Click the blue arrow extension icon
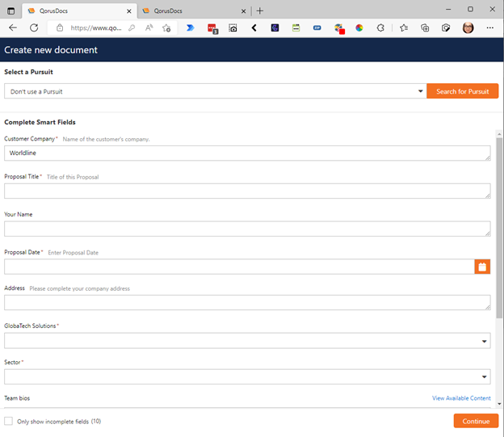The height and width of the screenshot is (437, 504). 191,28
